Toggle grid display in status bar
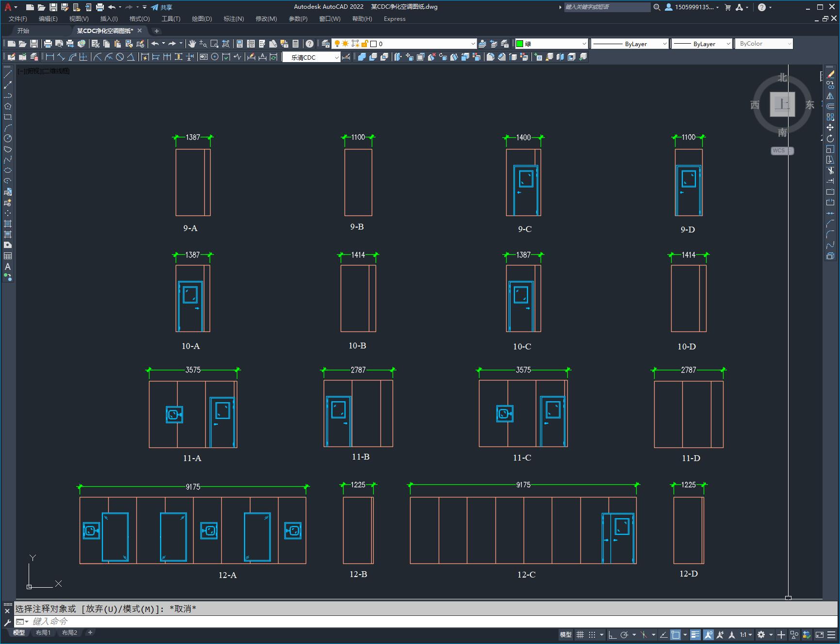840x644 pixels. (580, 634)
